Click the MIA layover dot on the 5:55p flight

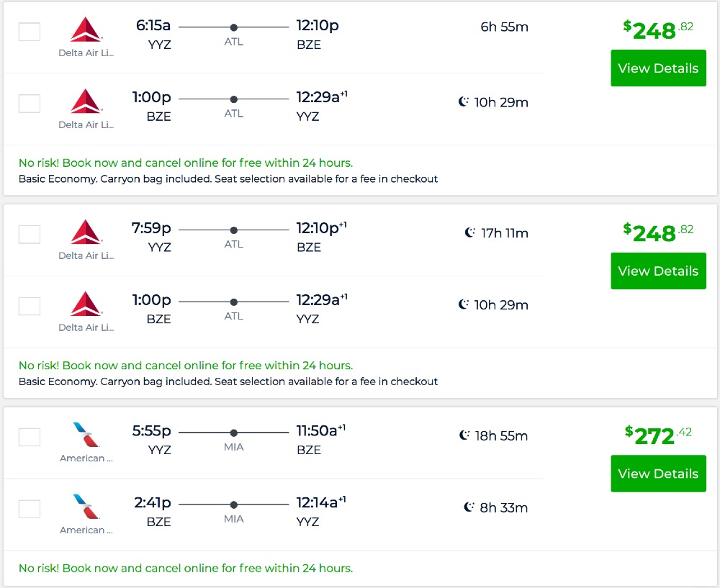(234, 433)
